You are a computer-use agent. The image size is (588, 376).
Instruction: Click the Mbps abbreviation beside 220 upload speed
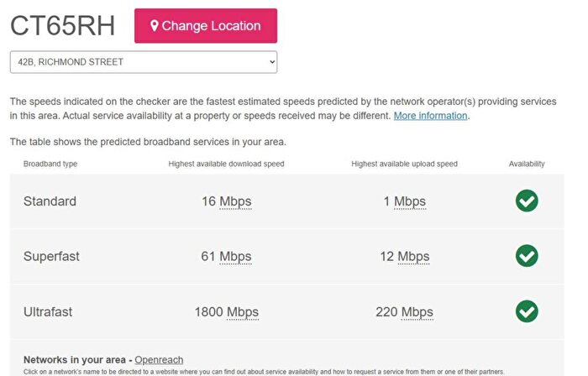tap(417, 312)
